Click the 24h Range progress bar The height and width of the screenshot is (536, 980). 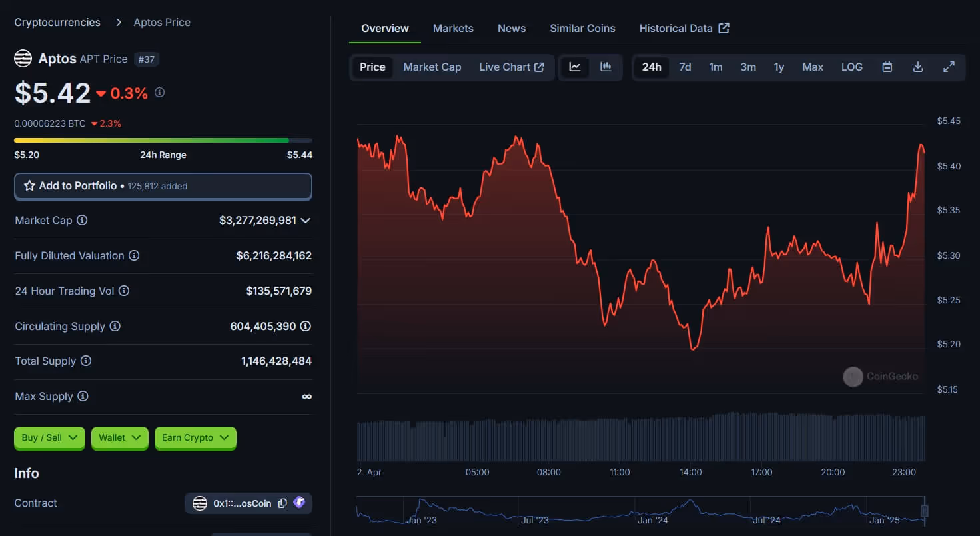pos(163,140)
